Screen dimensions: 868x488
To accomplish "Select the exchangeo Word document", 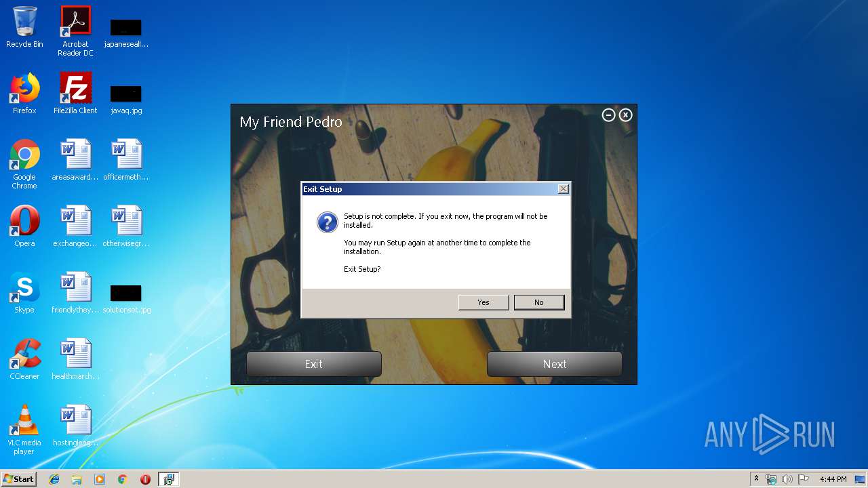I will [x=75, y=226].
